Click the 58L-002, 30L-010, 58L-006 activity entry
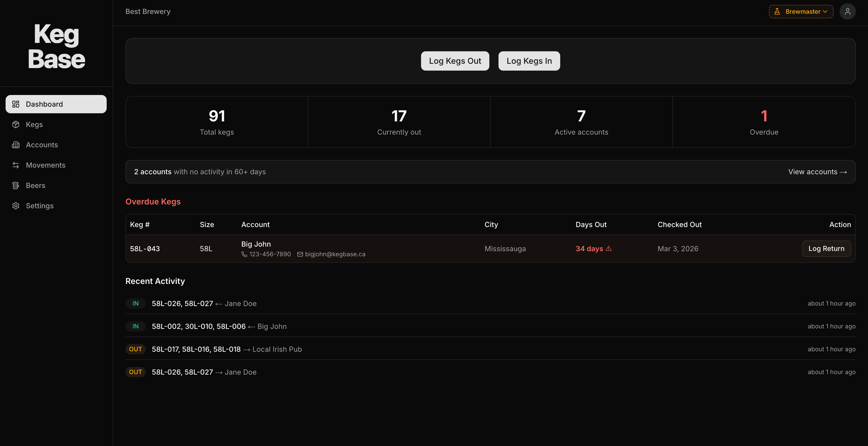The height and width of the screenshot is (446, 868). 199,326
